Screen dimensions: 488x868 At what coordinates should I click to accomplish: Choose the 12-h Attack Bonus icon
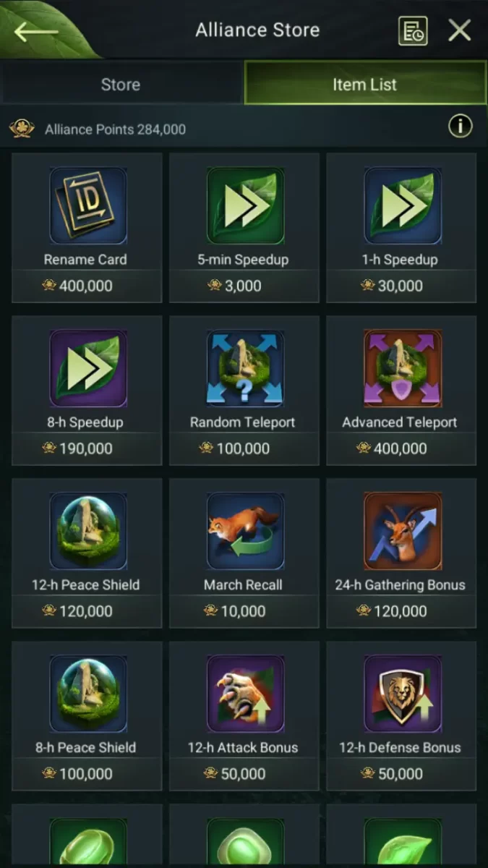pyautogui.click(x=244, y=694)
